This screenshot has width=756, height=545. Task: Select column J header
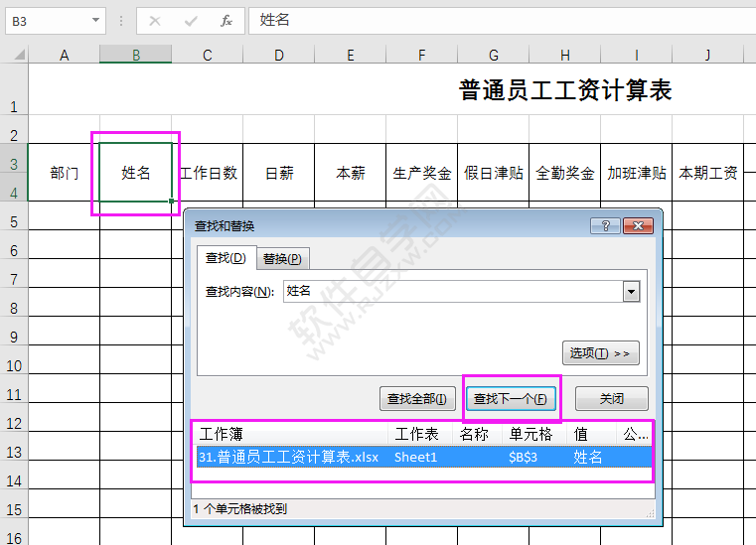[707, 55]
